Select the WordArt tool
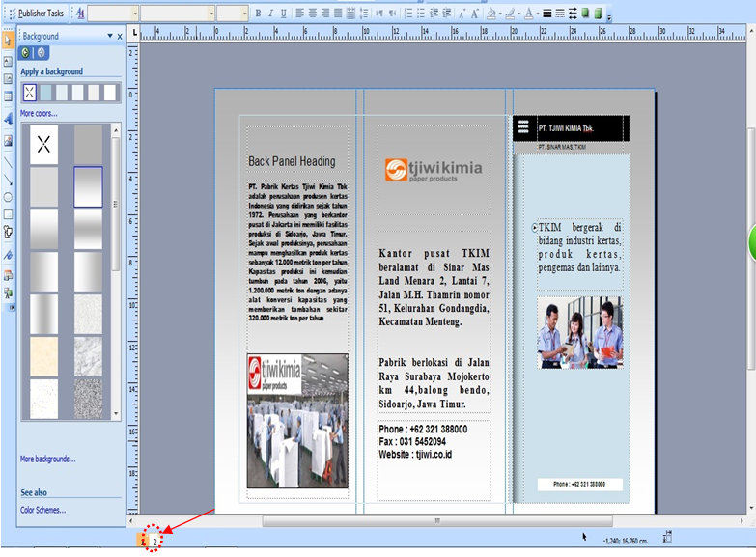This screenshot has width=756, height=557. click(x=8, y=118)
